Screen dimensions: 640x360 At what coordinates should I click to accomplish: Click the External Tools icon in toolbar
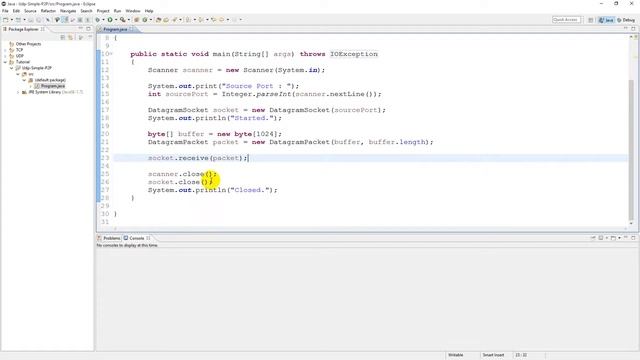click(x=122, y=20)
